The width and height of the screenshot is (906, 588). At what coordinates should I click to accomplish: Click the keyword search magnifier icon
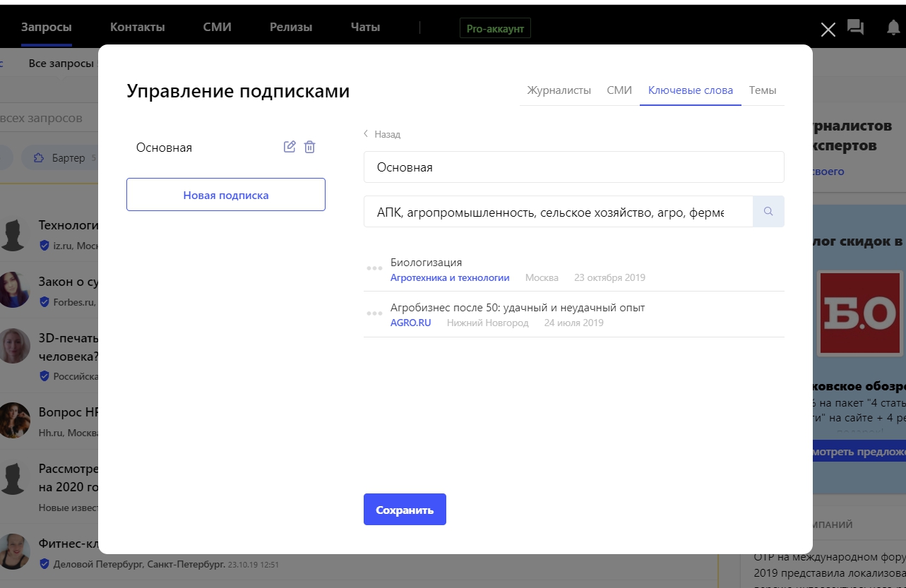click(x=768, y=211)
